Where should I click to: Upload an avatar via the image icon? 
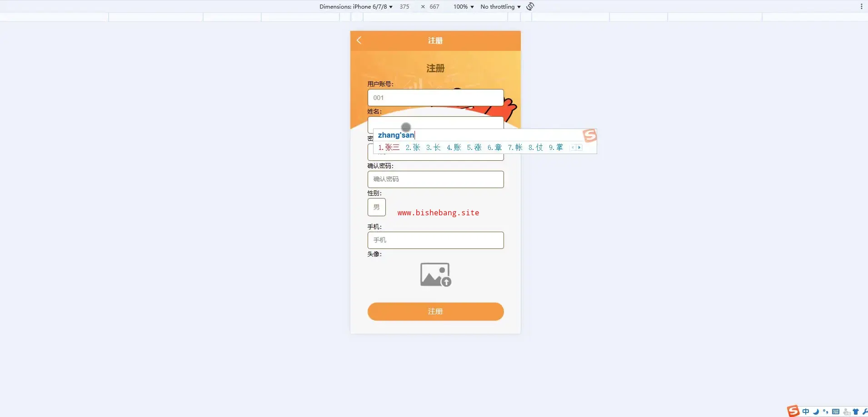435,274
